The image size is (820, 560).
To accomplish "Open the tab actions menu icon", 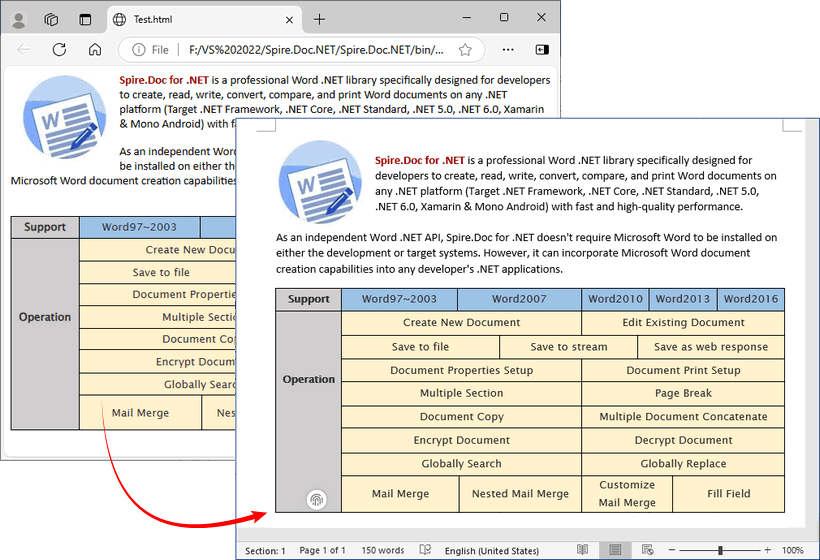I will [85, 20].
